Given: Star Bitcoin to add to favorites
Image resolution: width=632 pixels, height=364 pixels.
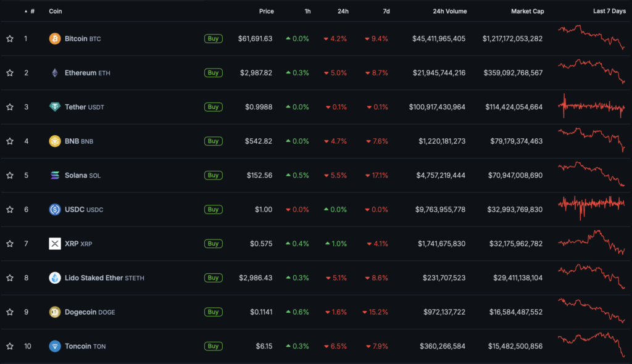Looking at the screenshot, I should [10, 39].
